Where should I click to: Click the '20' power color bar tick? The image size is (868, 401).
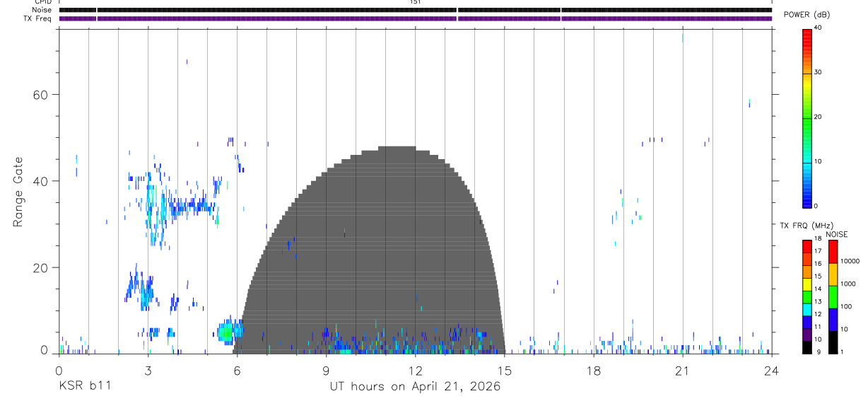coord(819,117)
